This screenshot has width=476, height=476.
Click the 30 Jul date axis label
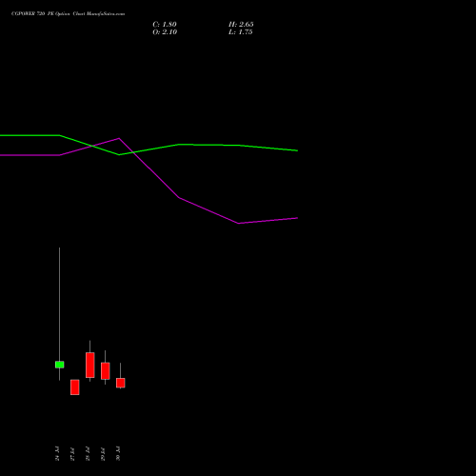click(x=118, y=453)
